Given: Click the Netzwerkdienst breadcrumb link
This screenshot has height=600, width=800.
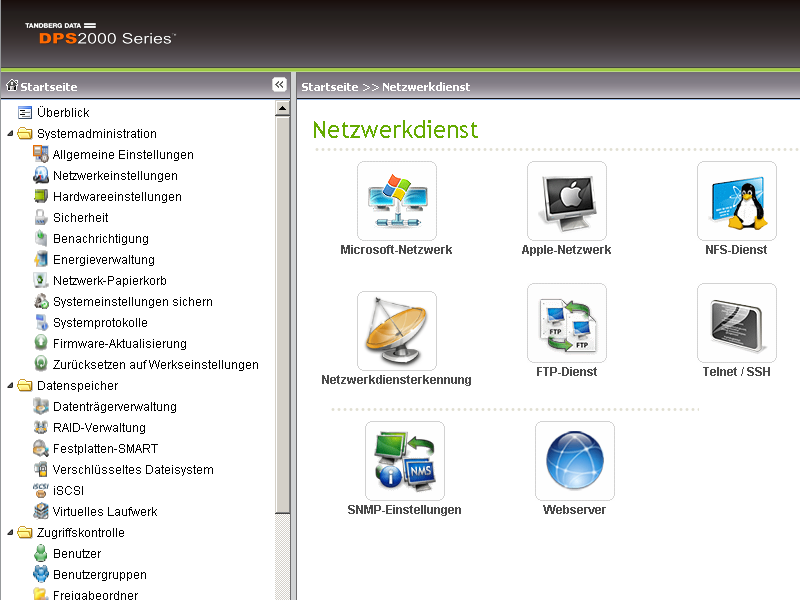Looking at the screenshot, I should pyautogui.click(x=426, y=87).
